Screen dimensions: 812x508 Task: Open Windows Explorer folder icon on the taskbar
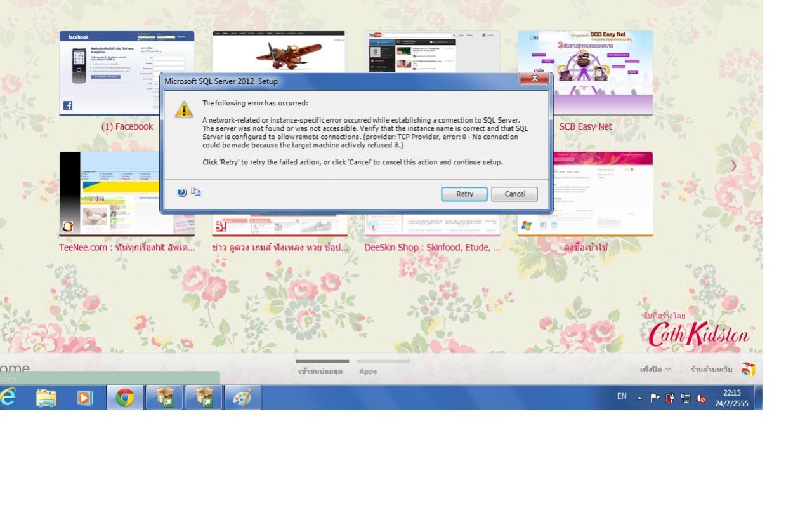[46, 398]
